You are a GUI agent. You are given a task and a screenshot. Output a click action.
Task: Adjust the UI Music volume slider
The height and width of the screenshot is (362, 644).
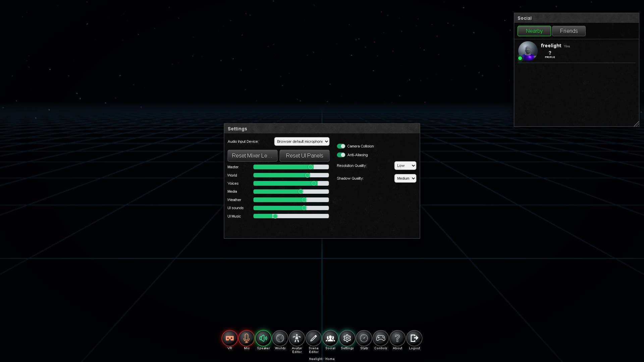291,216
